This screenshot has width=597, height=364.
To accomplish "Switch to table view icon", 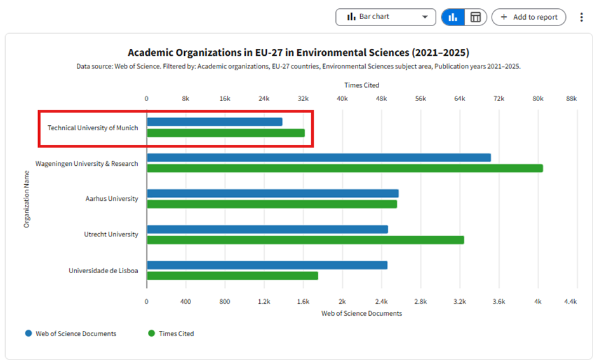I will [475, 17].
